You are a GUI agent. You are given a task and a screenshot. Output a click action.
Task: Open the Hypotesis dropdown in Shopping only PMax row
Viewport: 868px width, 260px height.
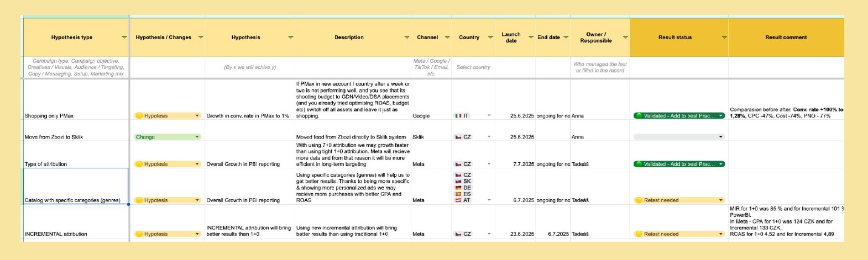[197, 116]
